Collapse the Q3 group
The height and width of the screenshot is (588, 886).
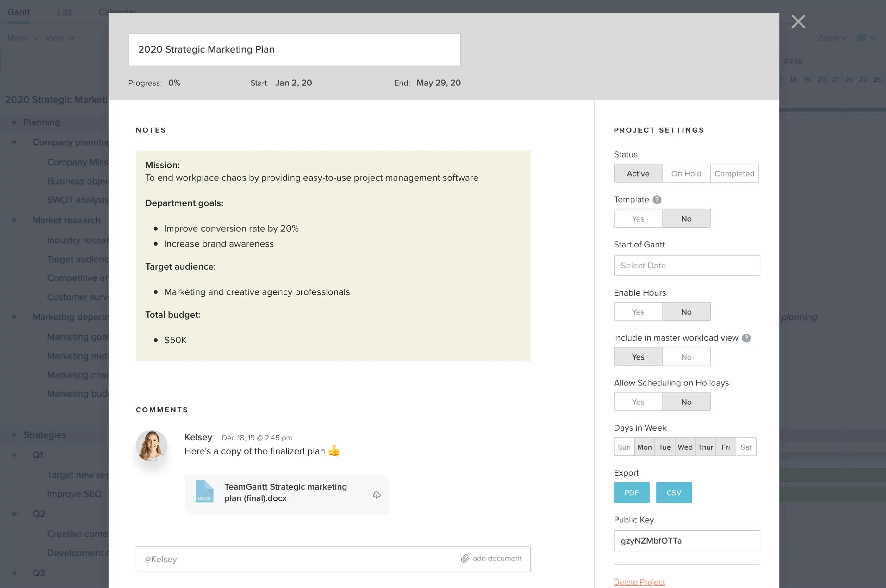[14, 573]
